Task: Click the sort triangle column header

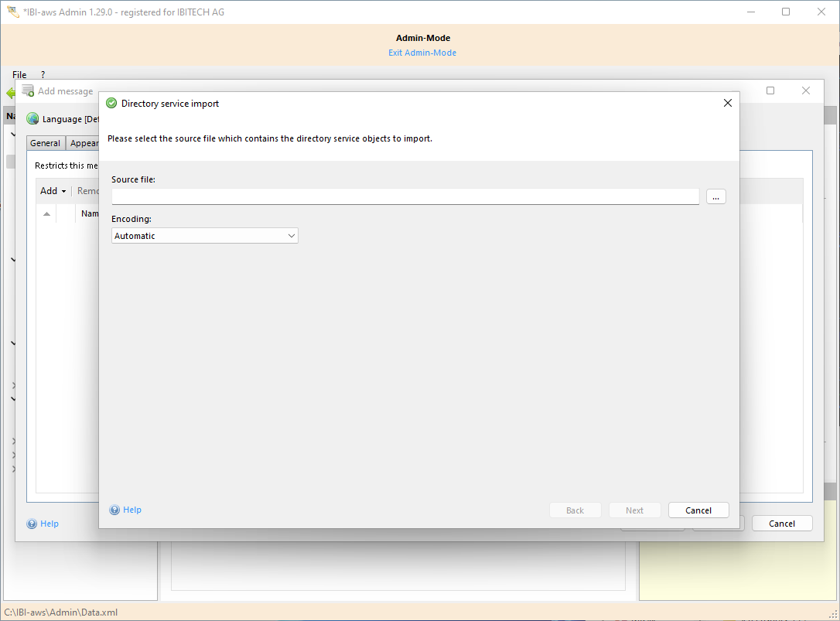Action: [46, 214]
